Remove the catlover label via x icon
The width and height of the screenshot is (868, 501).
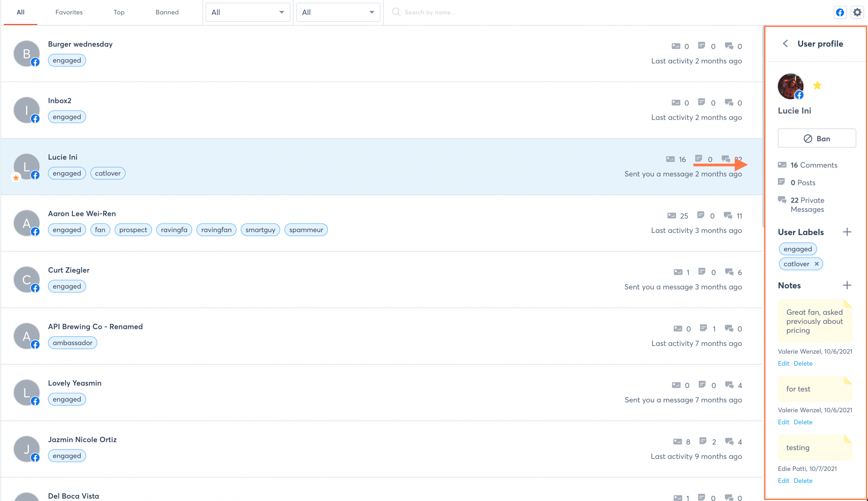coord(816,264)
